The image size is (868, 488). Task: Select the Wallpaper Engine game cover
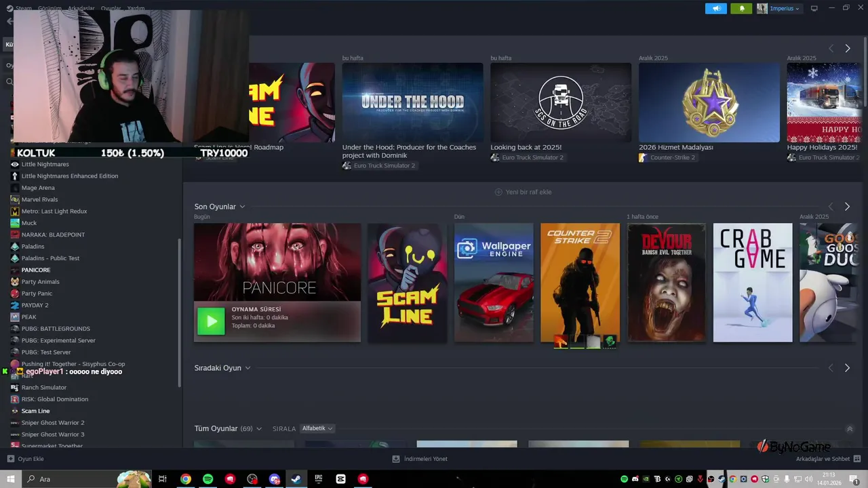coord(494,283)
